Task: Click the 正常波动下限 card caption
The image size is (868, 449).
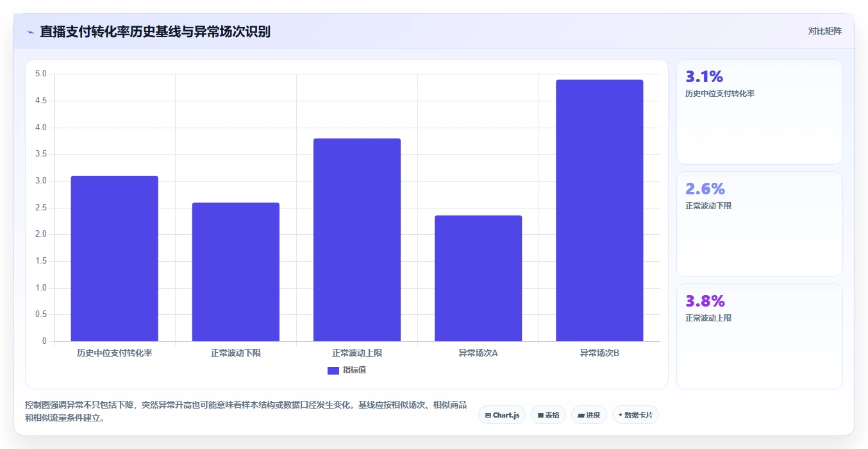Action: click(x=708, y=206)
